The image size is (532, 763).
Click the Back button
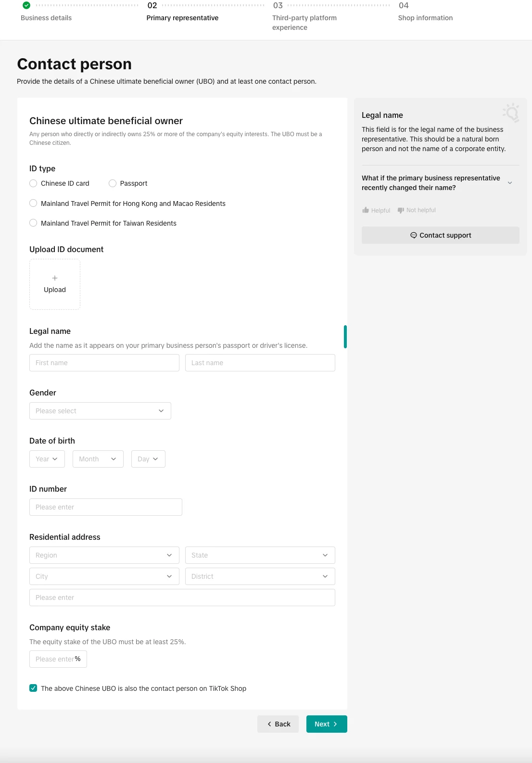(278, 724)
